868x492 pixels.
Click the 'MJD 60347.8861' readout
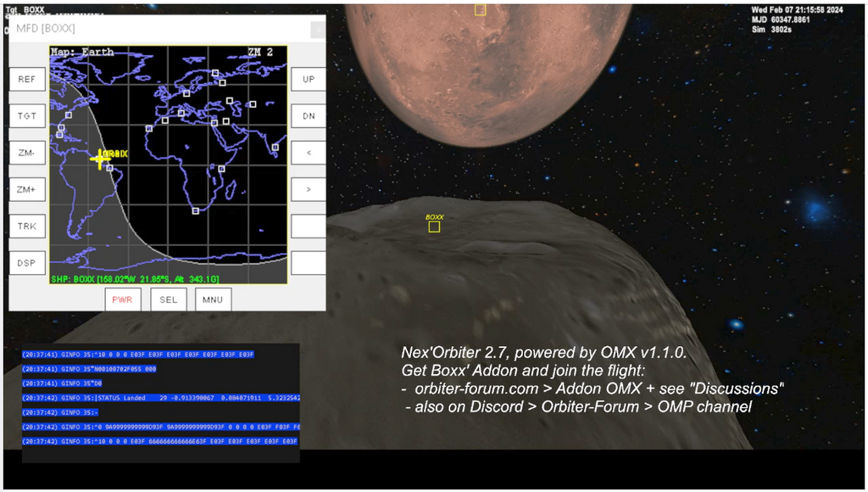point(781,20)
